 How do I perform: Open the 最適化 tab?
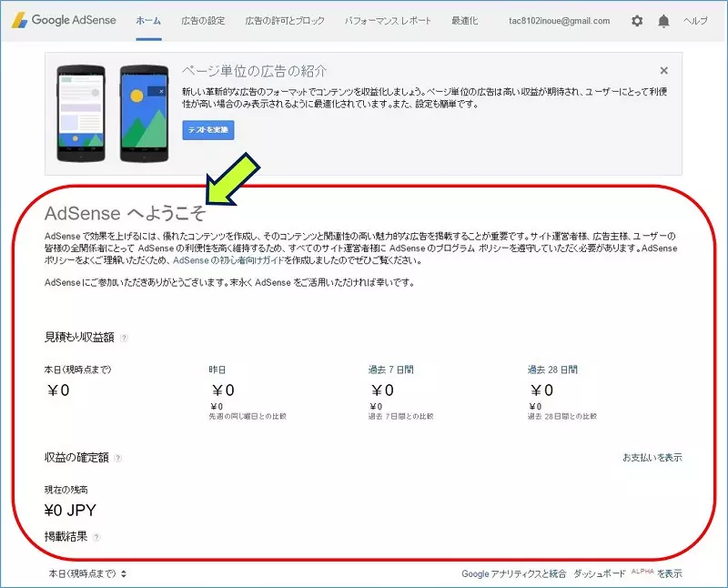pyautogui.click(x=464, y=21)
